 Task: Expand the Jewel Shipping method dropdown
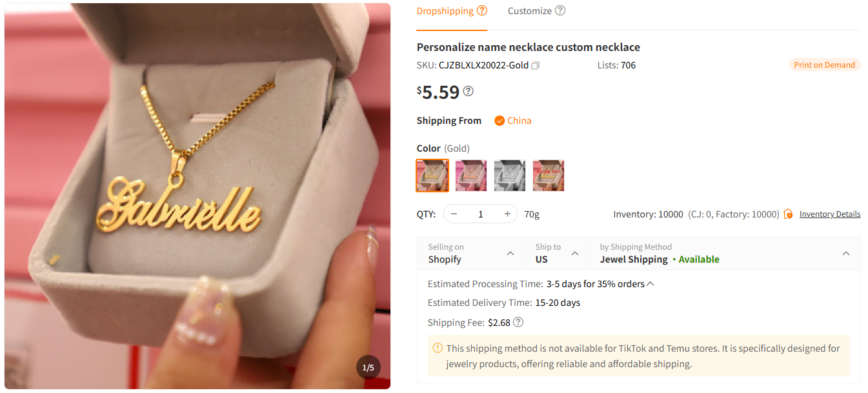click(x=846, y=253)
